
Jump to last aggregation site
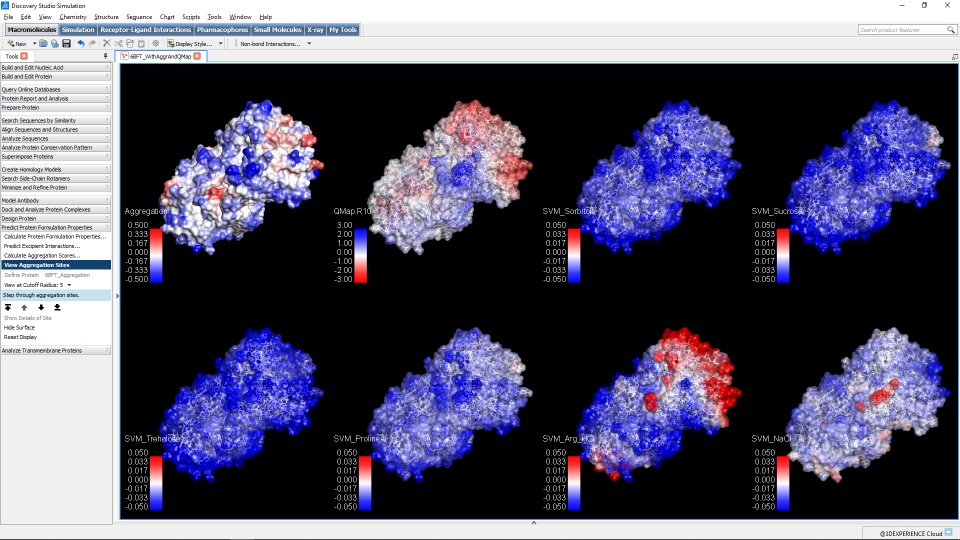point(57,307)
